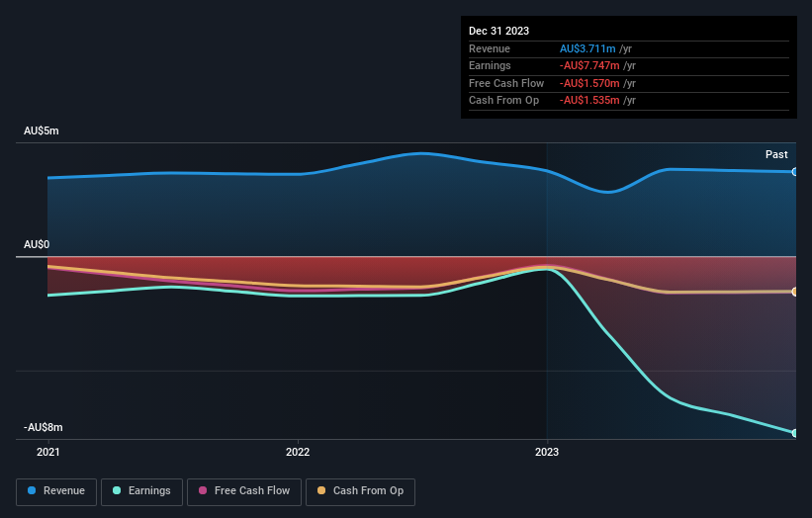Toggle the Free Cash Flow legend button
Screen dimensions: 812x518
tap(244, 491)
